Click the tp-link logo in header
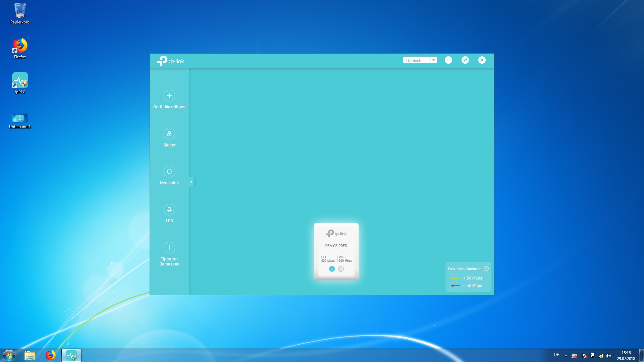The width and height of the screenshot is (644, 362). [x=171, y=61]
